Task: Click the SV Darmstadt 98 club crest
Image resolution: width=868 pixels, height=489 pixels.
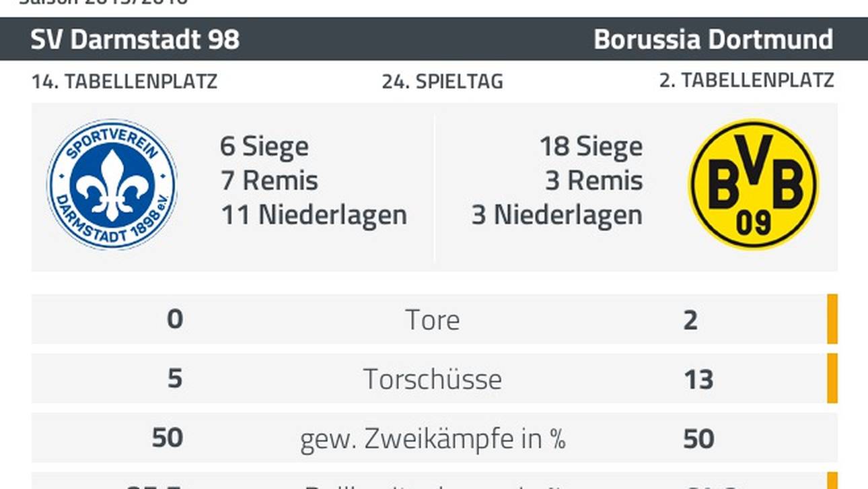Action: tap(112, 185)
